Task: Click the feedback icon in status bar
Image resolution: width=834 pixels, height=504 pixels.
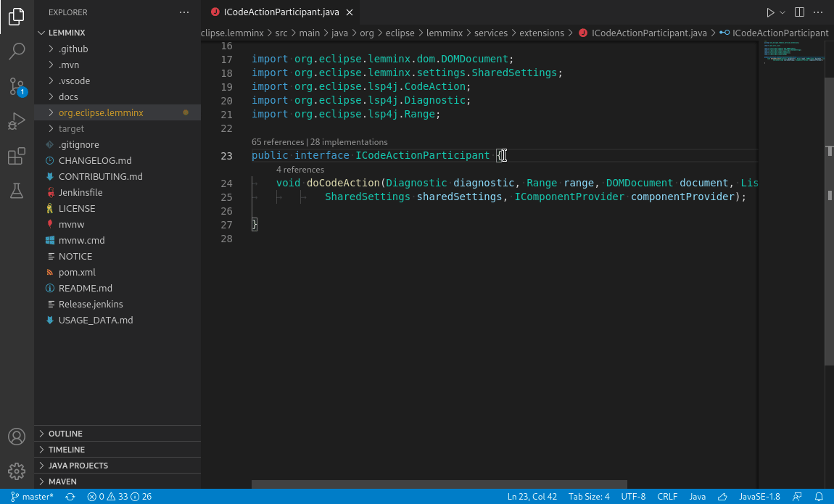Action: pos(797,497)
